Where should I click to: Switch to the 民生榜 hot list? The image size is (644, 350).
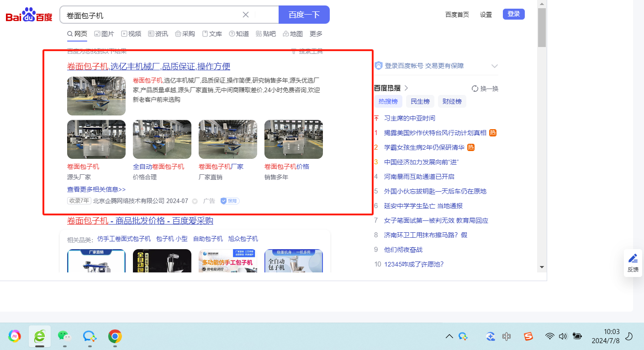click(x=420, y=101)
